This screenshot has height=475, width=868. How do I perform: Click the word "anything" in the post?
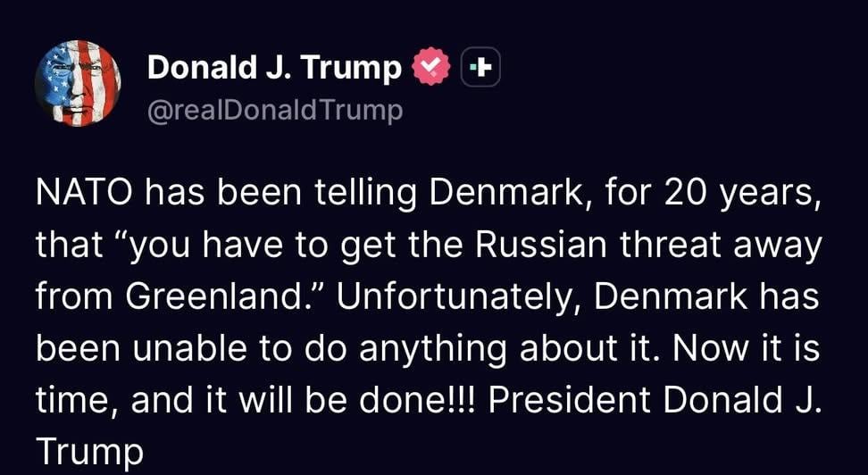[432, 350]
